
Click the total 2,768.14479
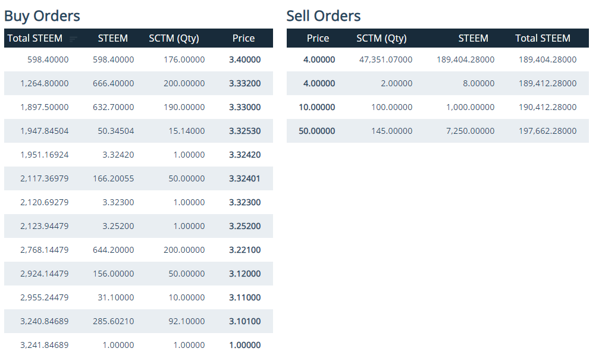[45, 250]
